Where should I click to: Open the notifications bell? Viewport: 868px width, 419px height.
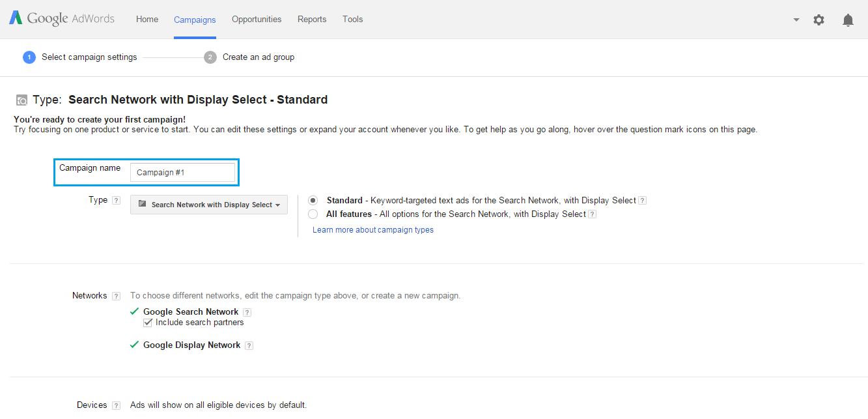pyautogui.click(x=848, y=20)
